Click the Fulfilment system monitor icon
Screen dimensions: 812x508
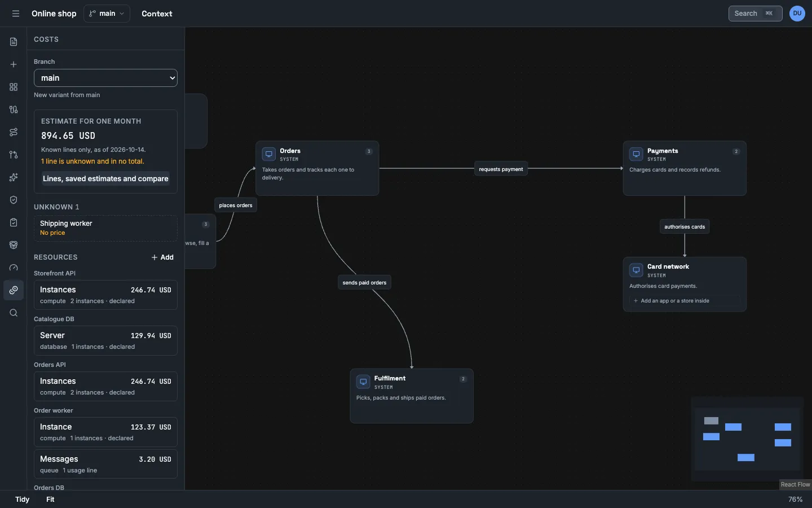point(363,382)
